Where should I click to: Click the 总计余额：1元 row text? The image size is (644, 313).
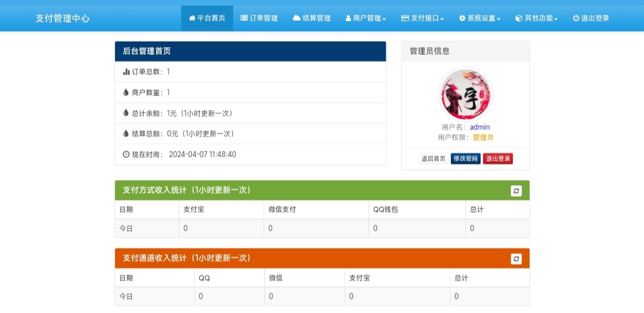click(x=183, y=113)
